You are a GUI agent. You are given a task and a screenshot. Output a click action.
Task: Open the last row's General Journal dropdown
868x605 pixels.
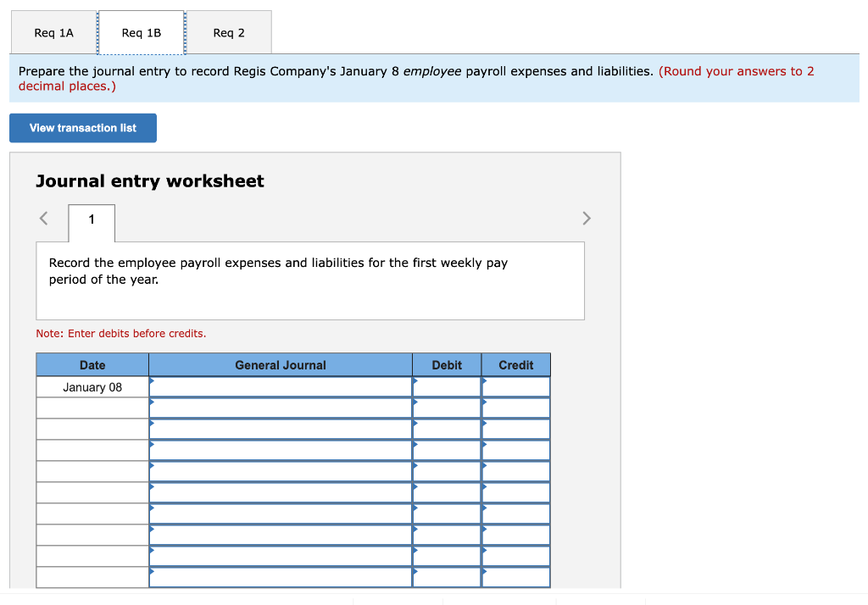pyautogui.click(x=280, y=577)
